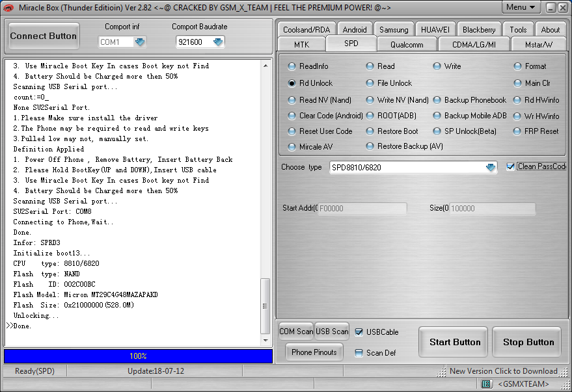Expand the Choose type SPD8810/6820 dropdown
The image size is (572, 392).
pyautogui.click(x=491, y=167)
